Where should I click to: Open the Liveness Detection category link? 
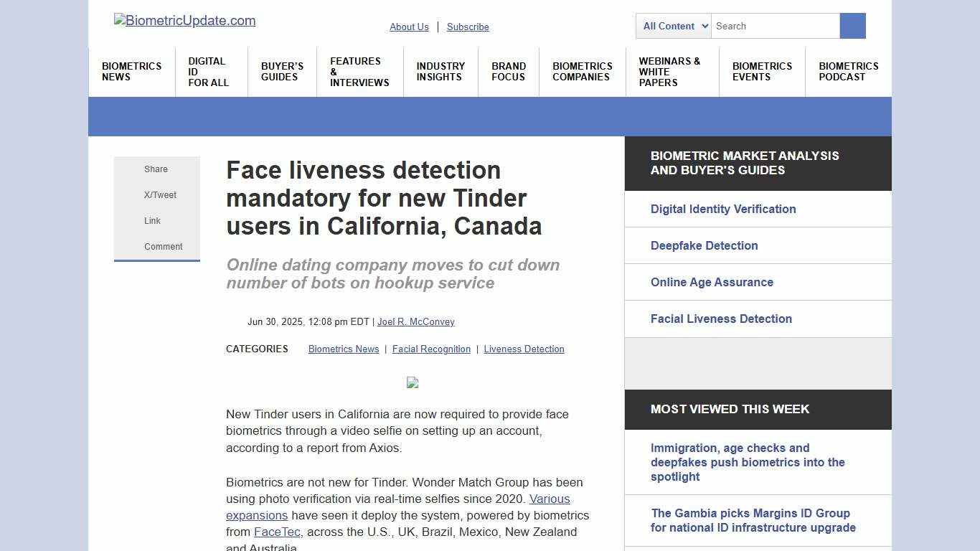[524, 349]
